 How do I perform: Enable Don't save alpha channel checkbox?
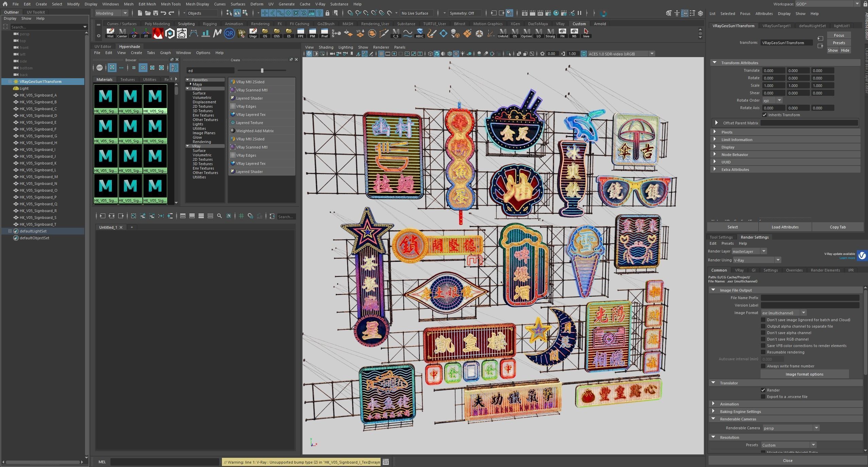click(x=763, y=333)
